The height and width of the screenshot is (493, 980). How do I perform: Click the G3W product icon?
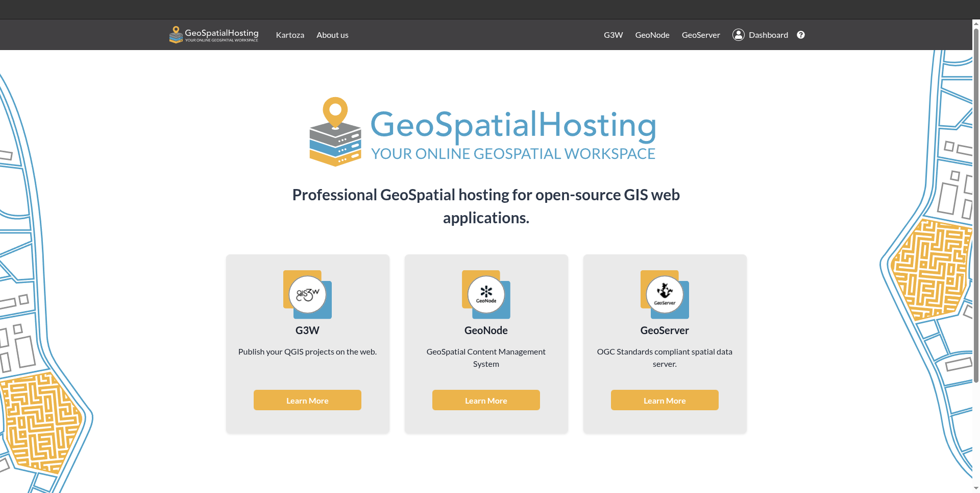pos(307,295)
